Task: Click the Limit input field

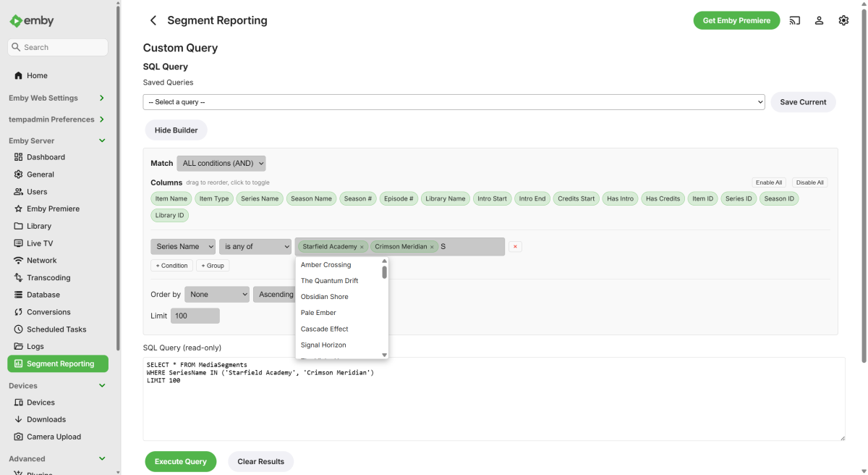Action: coord(195,316)
